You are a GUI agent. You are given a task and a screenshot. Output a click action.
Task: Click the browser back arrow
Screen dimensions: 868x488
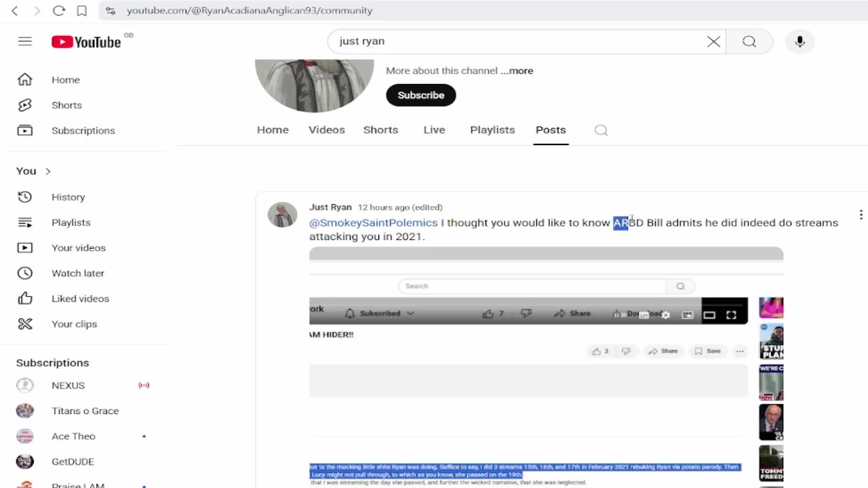pyautogui.click(x=15, y=11)
